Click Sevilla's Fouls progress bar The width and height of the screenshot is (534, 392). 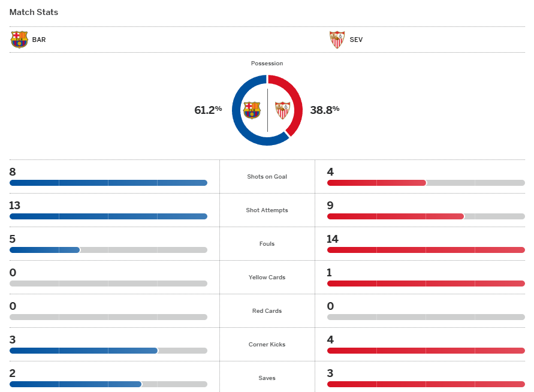tap(426, 250)
